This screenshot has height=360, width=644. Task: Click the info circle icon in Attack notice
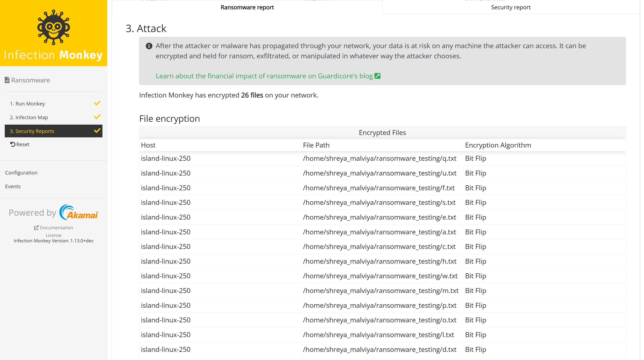149,46
